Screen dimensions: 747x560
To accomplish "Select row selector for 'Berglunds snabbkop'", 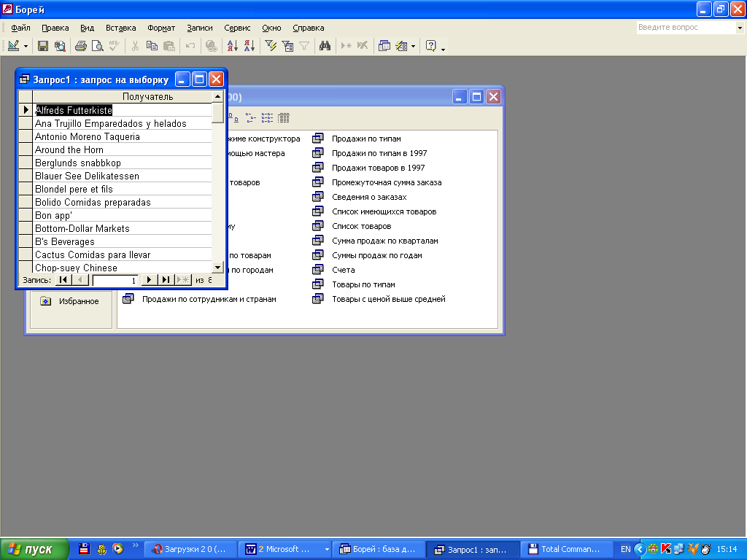I will coord(26,163).
